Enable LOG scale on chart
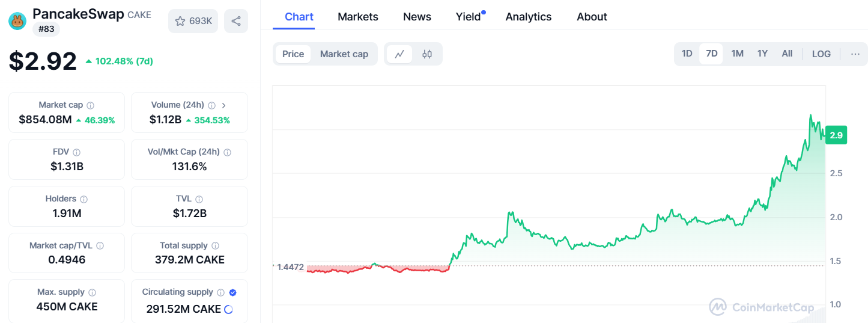868x323 pixels. pos(821,54)
